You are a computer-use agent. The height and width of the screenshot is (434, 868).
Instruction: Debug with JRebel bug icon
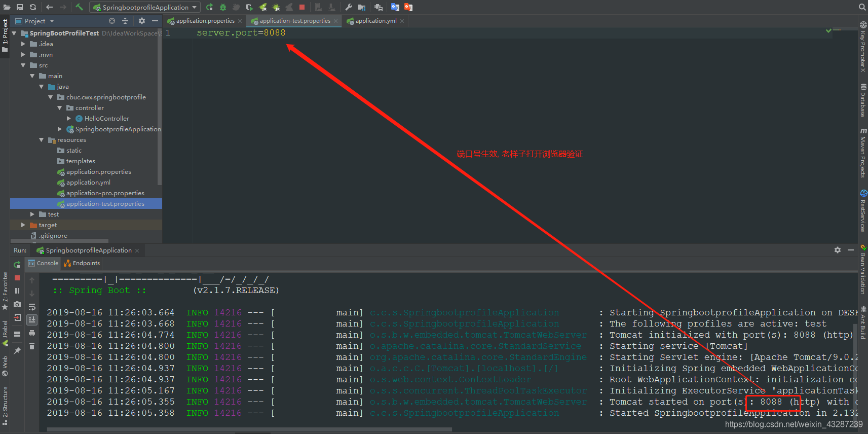(276, 7)
